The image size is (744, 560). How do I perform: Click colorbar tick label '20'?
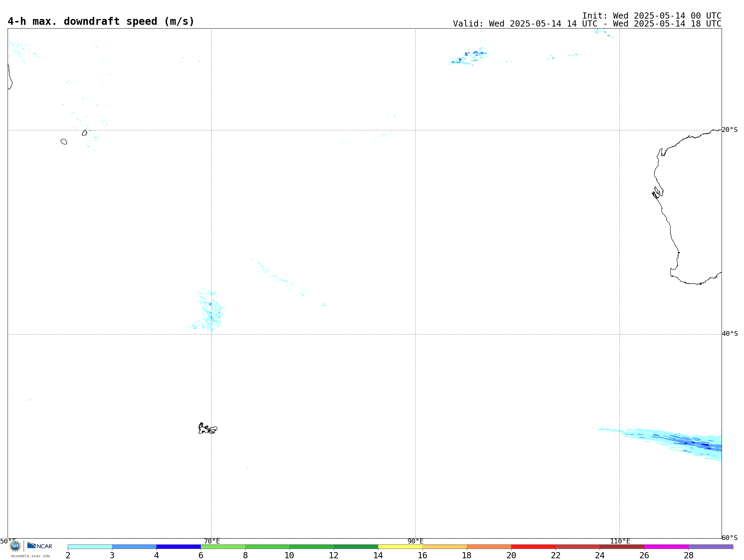511,555
